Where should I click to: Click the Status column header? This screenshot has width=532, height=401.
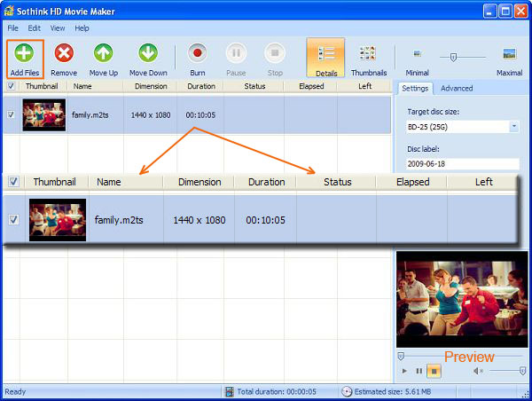coord(254,86)
